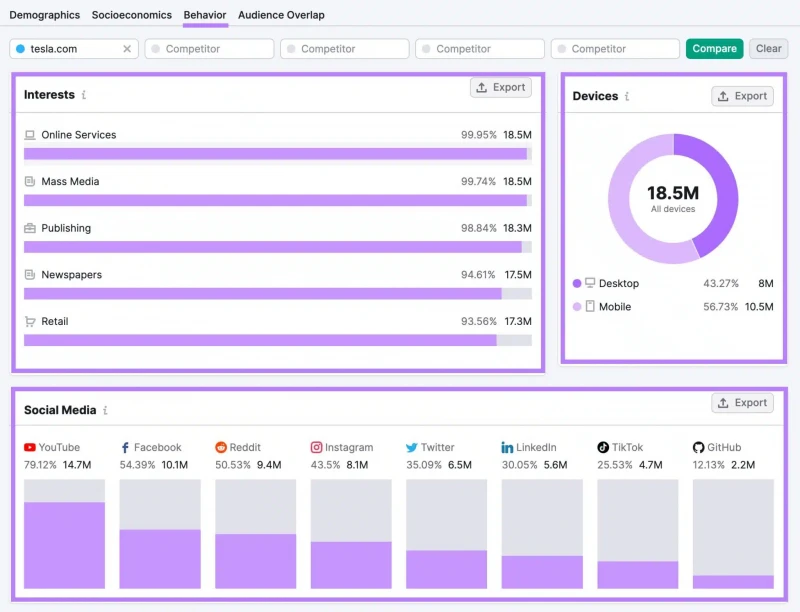Export the Social Media data
800x612 pixels.
coord(742,402)
